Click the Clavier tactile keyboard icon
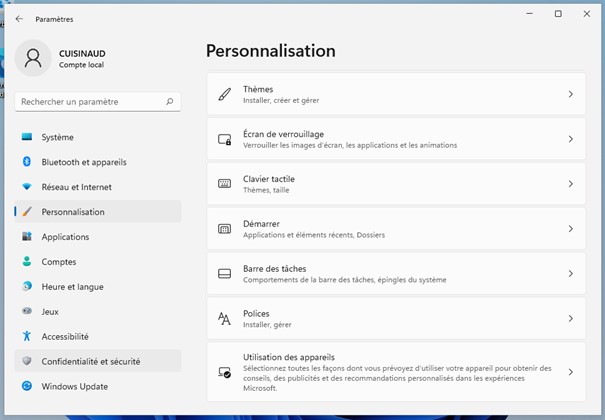 [224, 184]
